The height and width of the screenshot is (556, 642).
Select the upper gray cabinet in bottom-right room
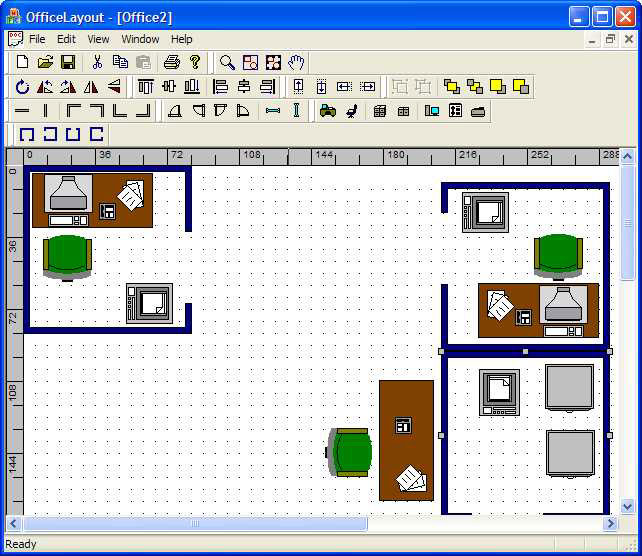[x=570, y=388]
